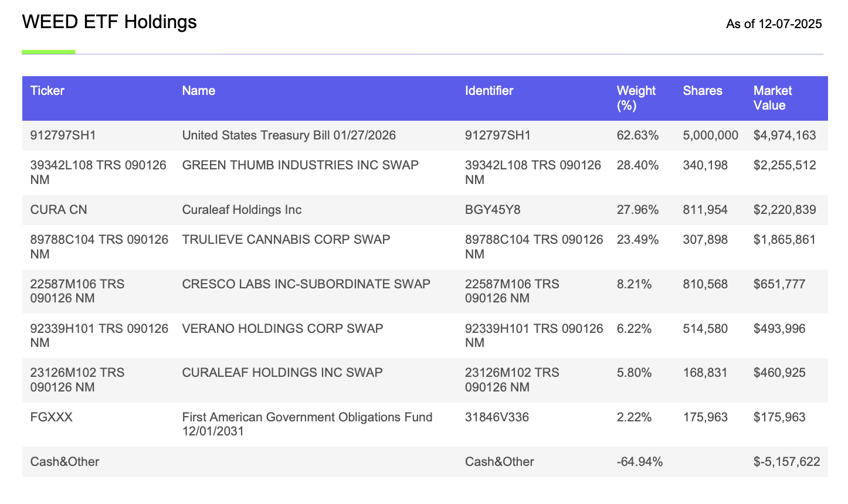Select the WEED ETF Holdings title
The width and height of the screenshot is (848, 504).
point(109,22)
